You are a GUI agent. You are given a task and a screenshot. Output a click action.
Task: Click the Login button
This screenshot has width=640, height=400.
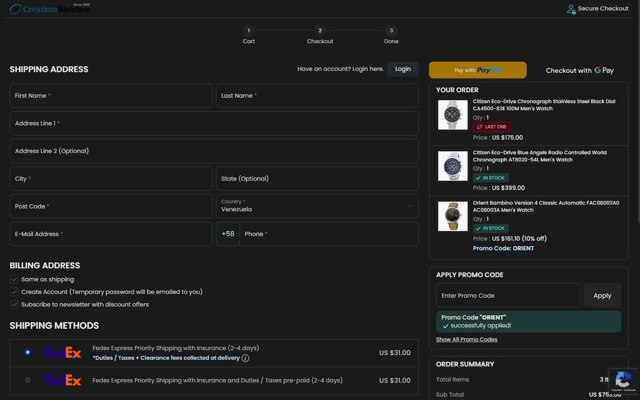[403, 69]
